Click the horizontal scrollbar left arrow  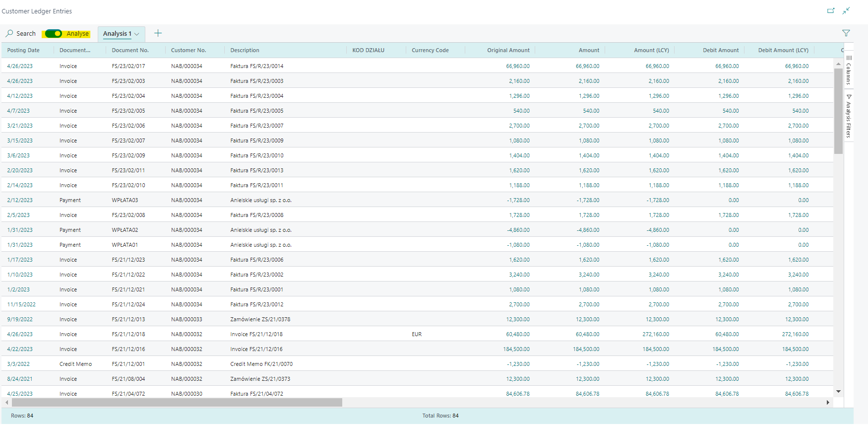click(6, 402)
